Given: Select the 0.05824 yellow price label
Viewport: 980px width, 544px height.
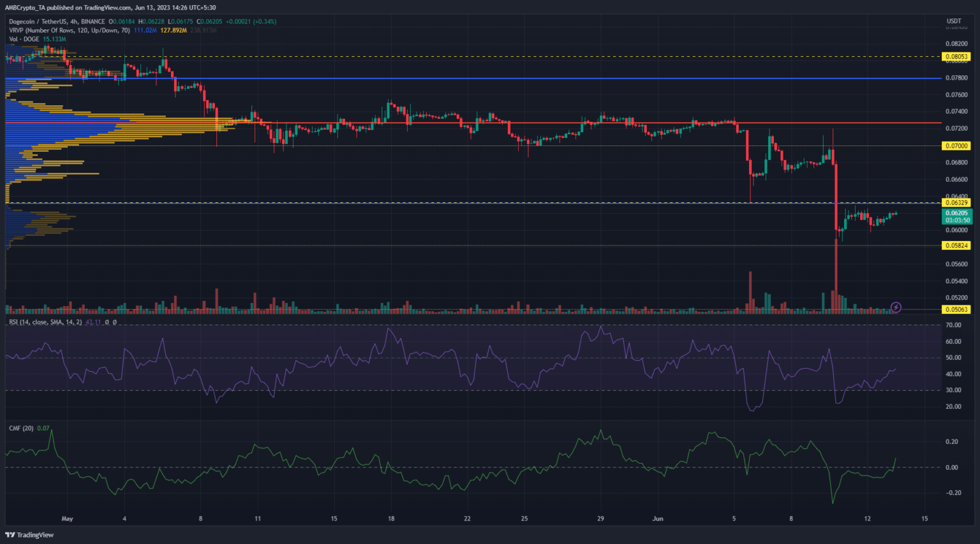Looking at the screenshot, I should [x=956, y=246].
